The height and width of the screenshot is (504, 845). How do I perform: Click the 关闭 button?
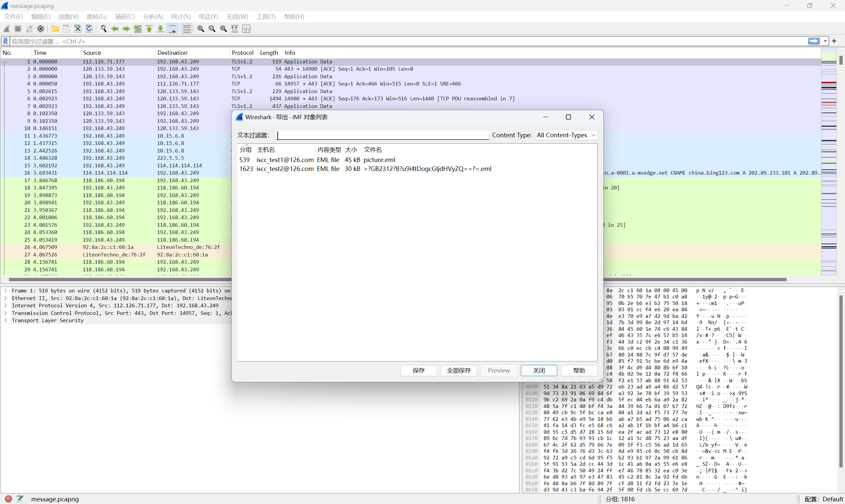point(539,370)
